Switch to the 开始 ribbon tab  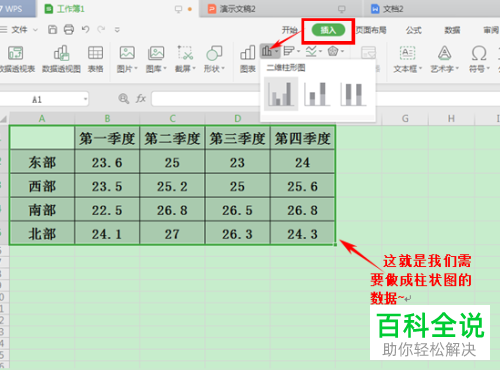(x=289, y=30)
